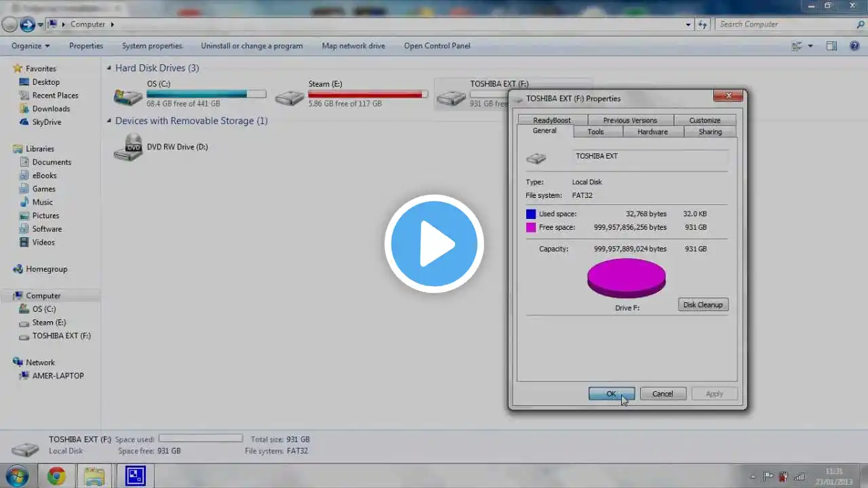Switch to the Tools tab
The image size is (868, 488).
point(595,131)
